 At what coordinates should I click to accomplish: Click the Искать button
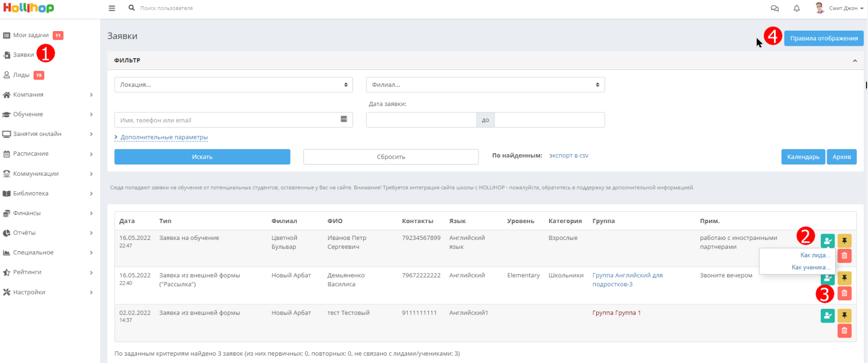click(202, 157)
